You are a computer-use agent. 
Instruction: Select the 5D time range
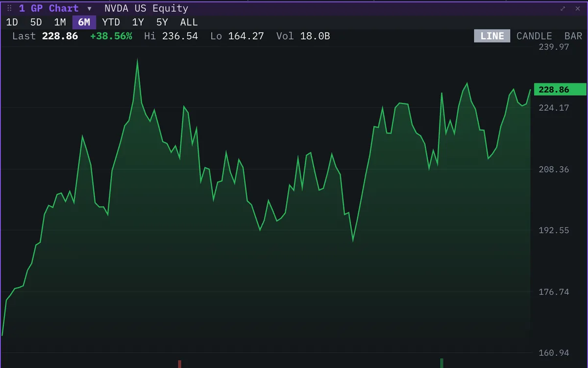pyautogui.click(x=36, y=22)
